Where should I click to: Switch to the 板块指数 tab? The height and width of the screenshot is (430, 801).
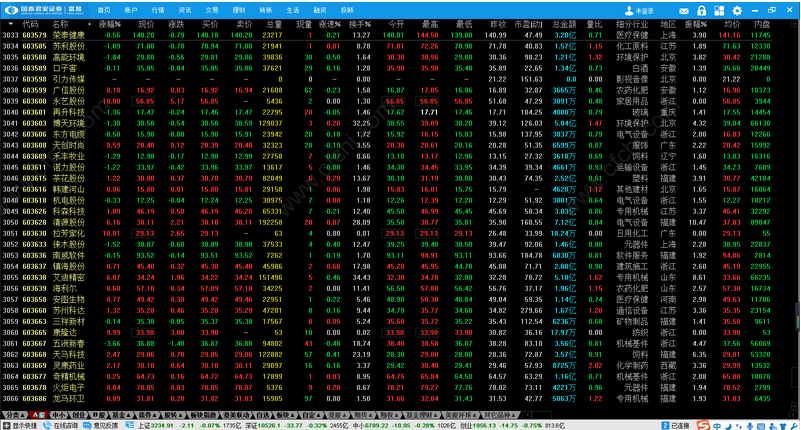(203, 415)
